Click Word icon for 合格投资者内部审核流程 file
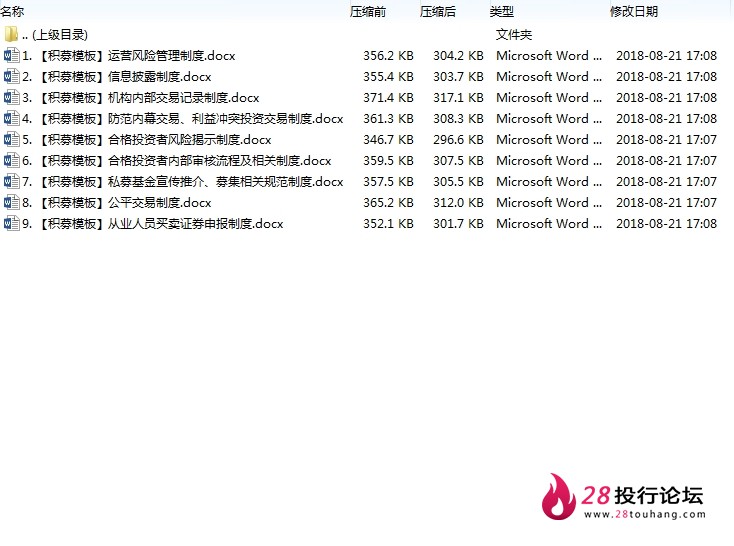This screenshot has width=734, height=546. click(12, 161)
